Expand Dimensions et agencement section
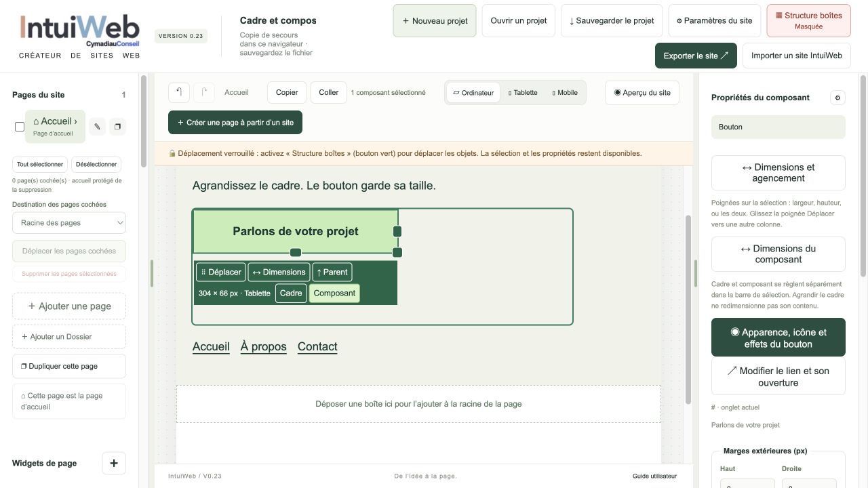This screenshot has width=868, height=488. [778, 173]
